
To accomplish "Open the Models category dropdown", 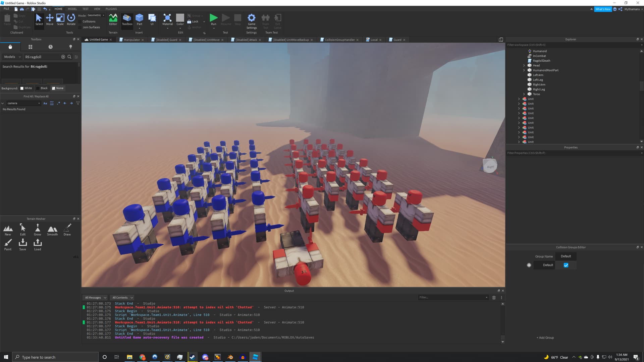I will coord(12,57).
